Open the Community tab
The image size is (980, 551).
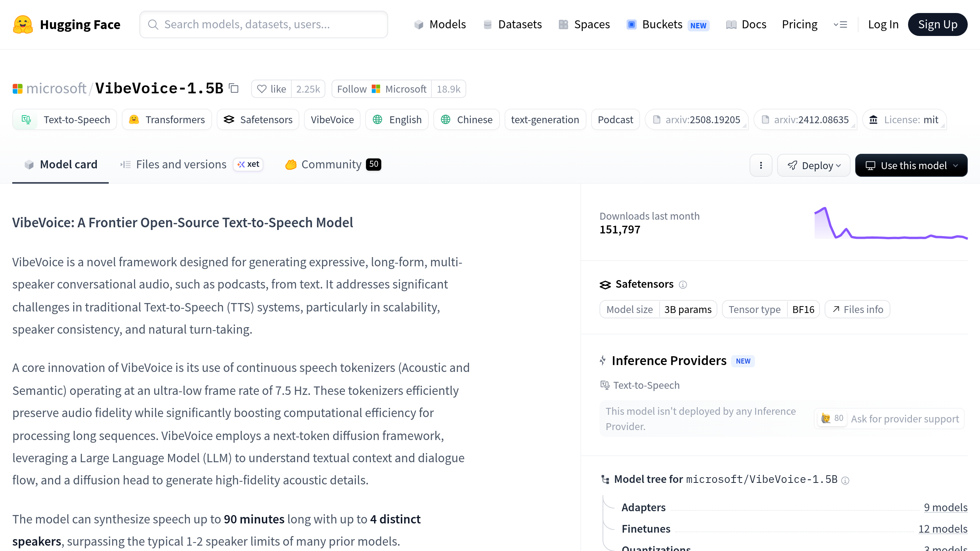tap(332, 165)
